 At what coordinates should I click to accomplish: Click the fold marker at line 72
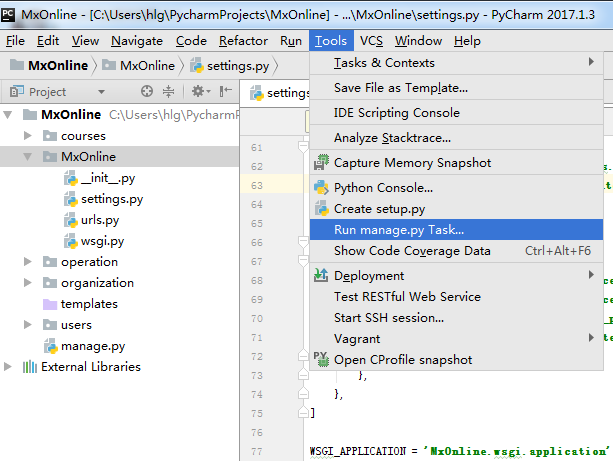[x=303, y=355]
